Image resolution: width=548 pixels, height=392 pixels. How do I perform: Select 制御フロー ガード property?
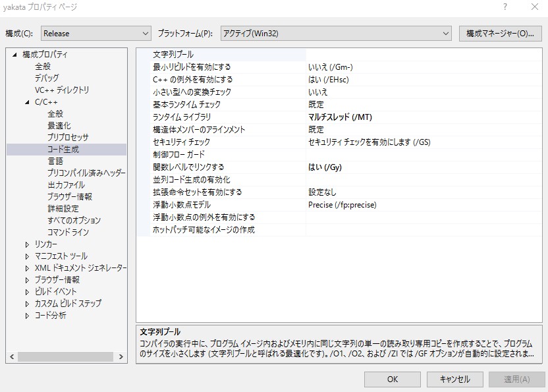pos(178,155)
